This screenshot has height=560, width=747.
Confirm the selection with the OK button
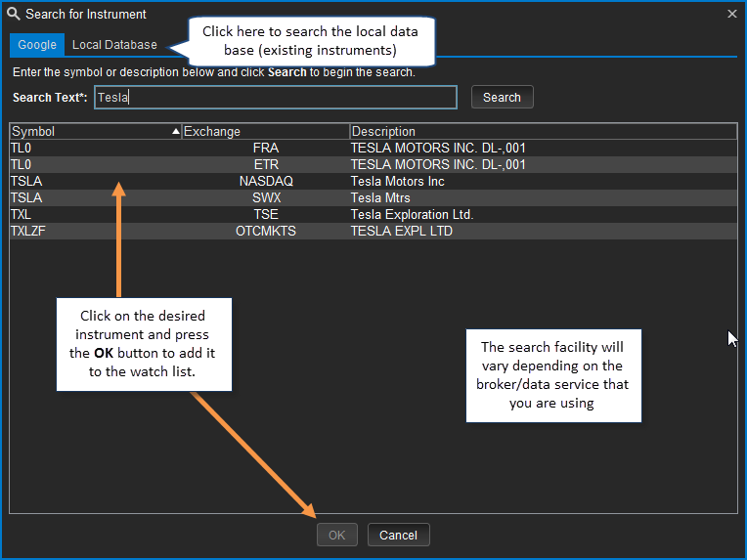click(x=336, y=535)
